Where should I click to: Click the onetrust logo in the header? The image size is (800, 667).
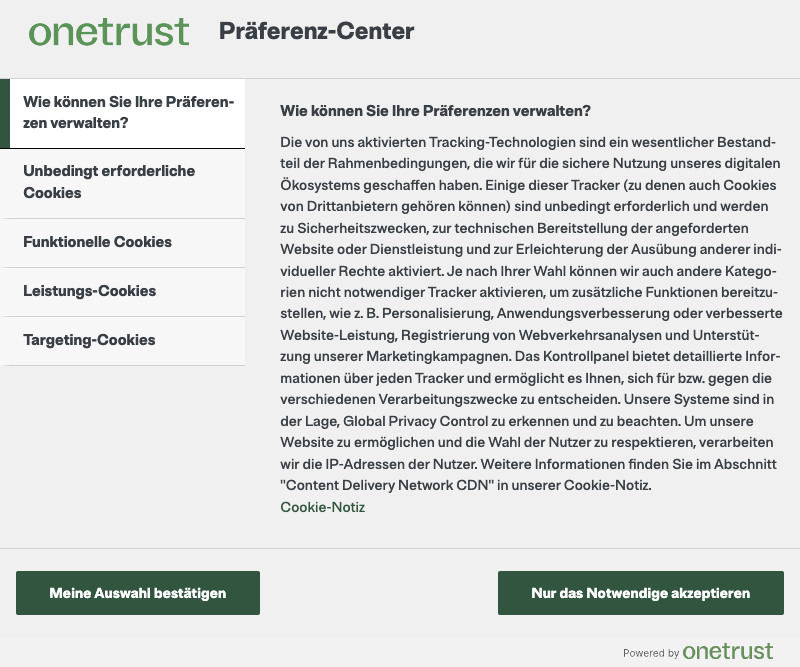pyautogui.click(x=109, y=31)
